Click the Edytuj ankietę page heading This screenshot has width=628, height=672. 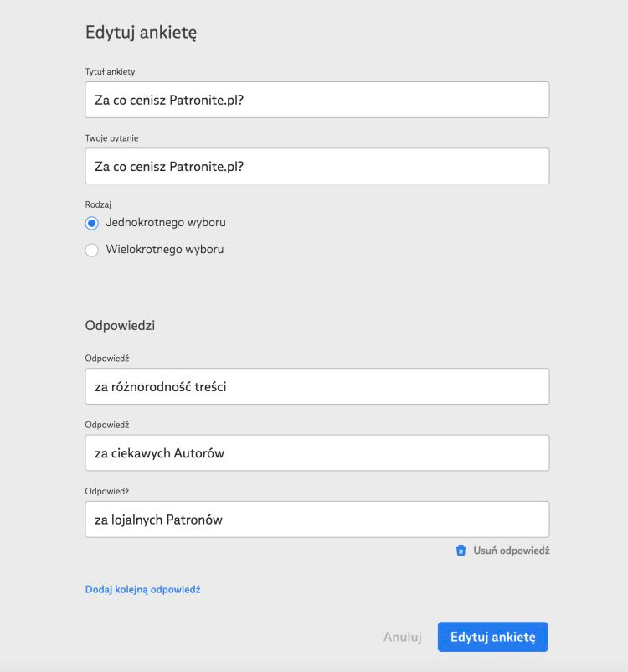coord(141,33)
